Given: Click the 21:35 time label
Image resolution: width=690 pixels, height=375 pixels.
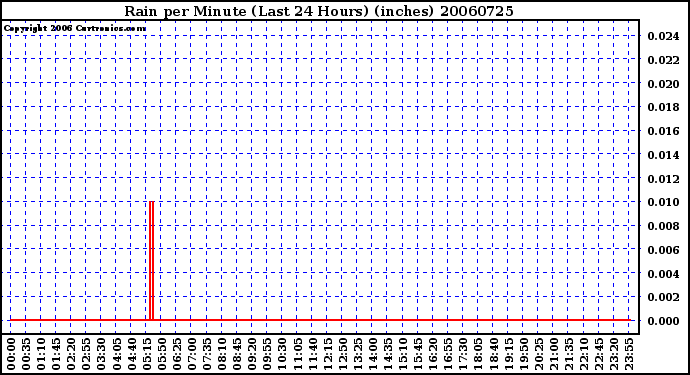Looking at the screenshot, I should tap(568, 354).
